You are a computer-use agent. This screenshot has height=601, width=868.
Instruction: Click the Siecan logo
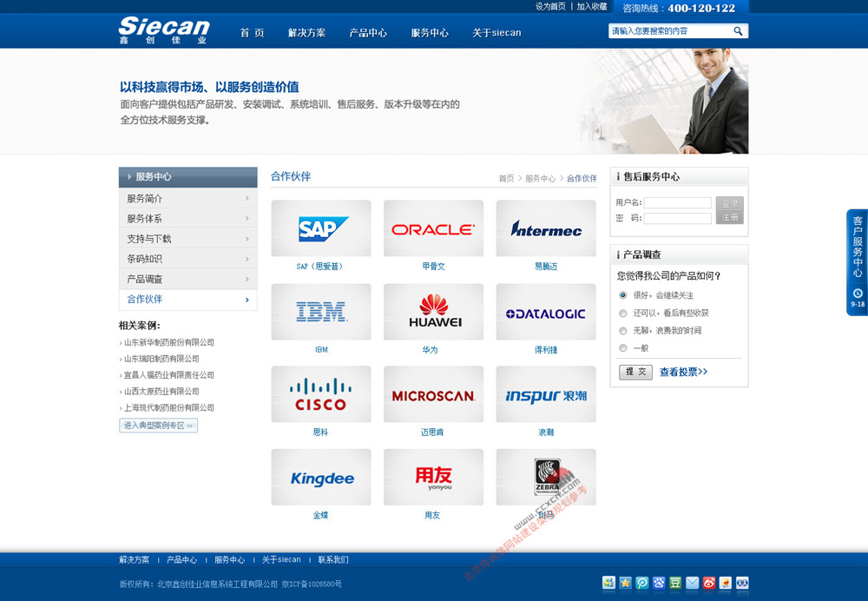(x=164, y=30)
